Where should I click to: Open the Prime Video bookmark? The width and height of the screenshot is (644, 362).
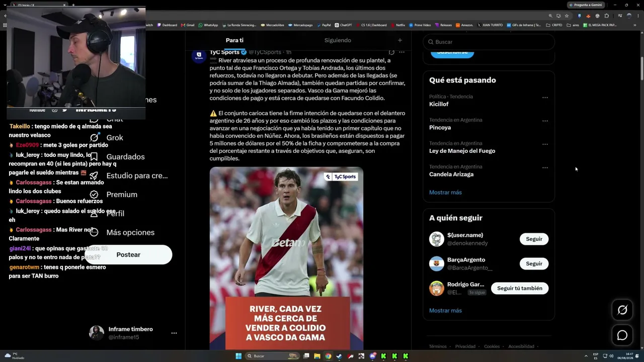420,25
